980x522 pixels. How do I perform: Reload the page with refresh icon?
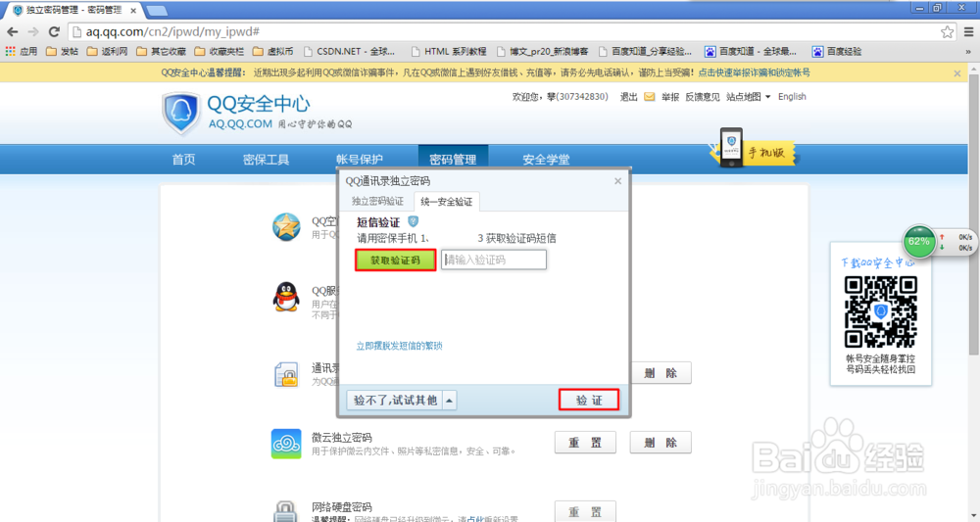click(x=54, y=32)
